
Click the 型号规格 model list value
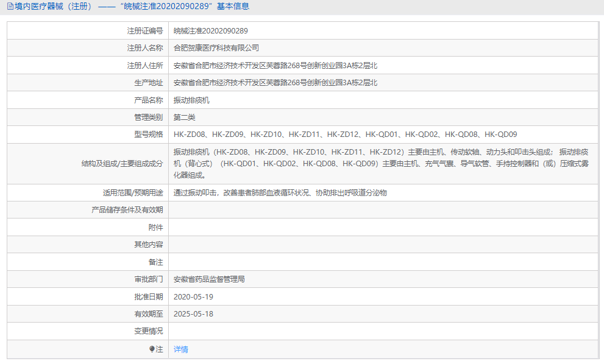point(345,135)
